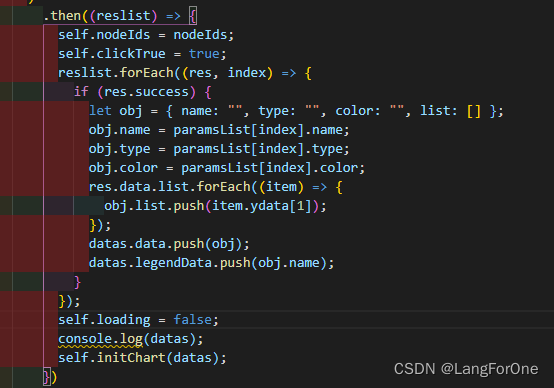The height and width of the screenshot is (388, 554).
Task: Click the 'let' keyword declaring obj
Action: (100, 111)
